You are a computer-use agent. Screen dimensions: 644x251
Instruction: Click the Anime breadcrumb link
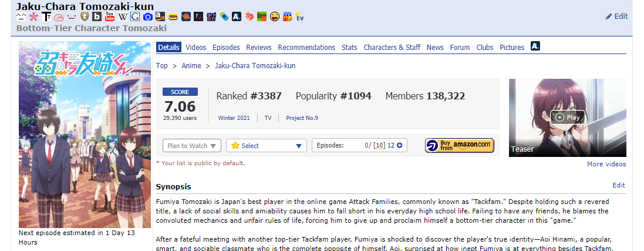click(191, 66)
